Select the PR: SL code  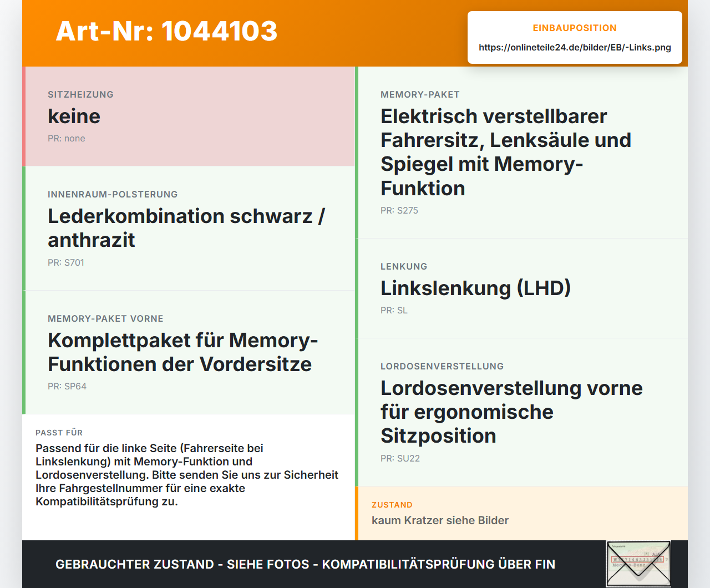[x=394, y=310]
